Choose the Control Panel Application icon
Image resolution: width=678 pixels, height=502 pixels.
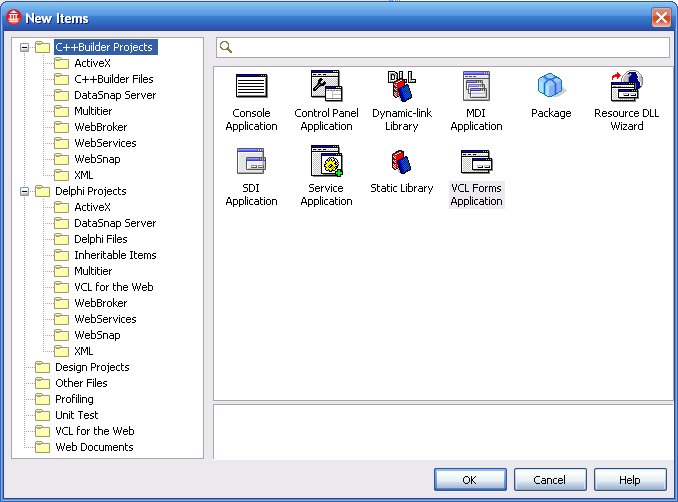(x=326, y=86)
